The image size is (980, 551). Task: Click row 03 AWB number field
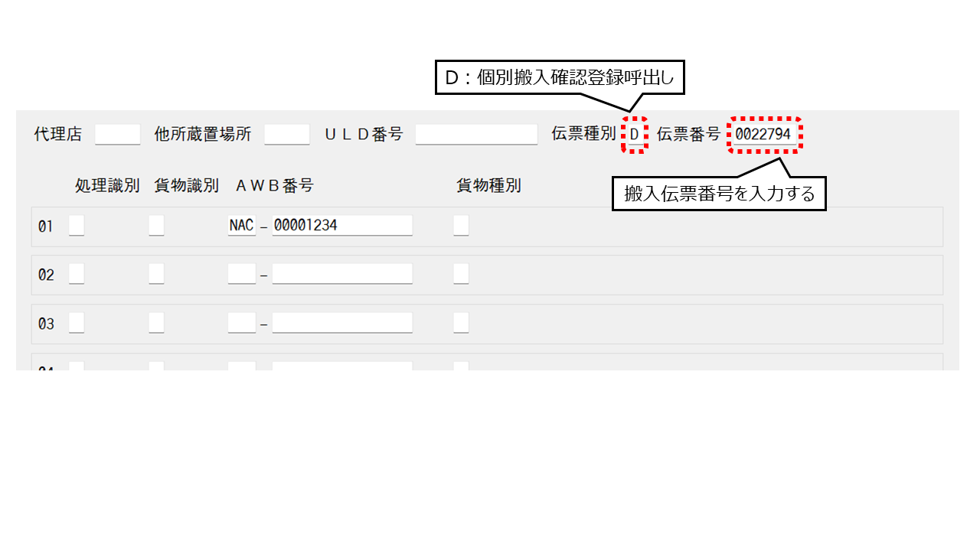[x=342, y=324]
